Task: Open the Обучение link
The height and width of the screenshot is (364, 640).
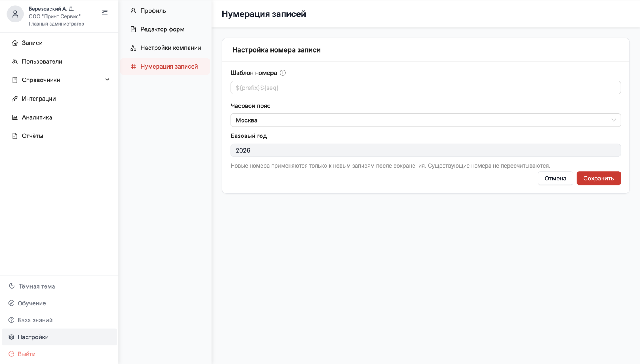Action: [x=59, y=303]
